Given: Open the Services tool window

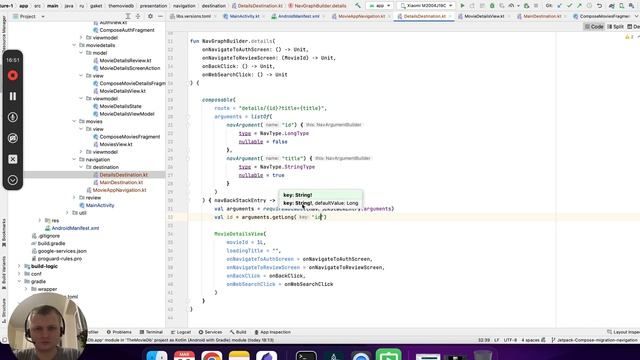Looking at the screenshot, I should (210, 332).
